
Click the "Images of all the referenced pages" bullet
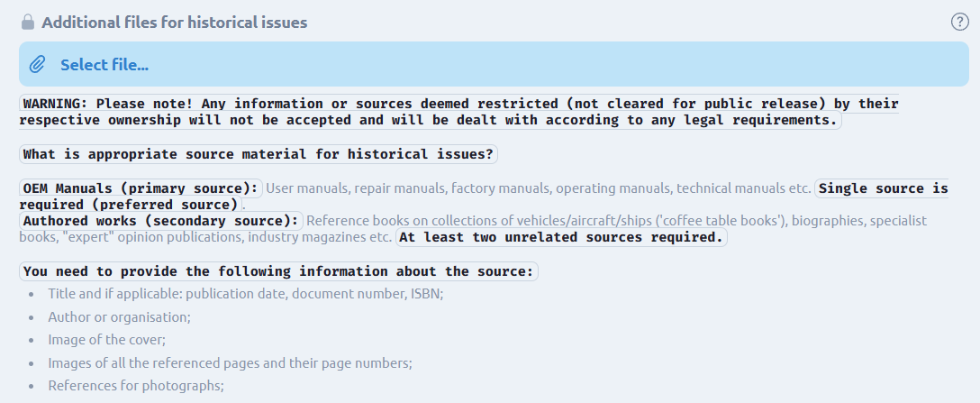click(230, 363)
